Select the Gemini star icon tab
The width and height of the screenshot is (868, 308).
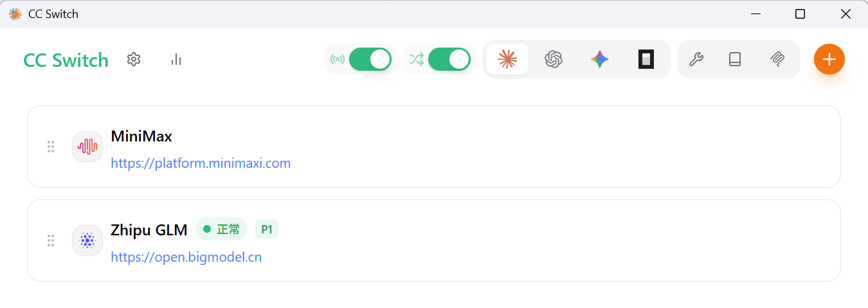[x=600, y=59]
